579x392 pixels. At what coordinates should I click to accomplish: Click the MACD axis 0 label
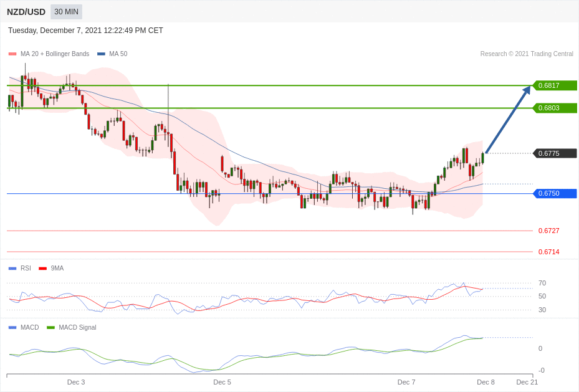(x=540, y=348)
